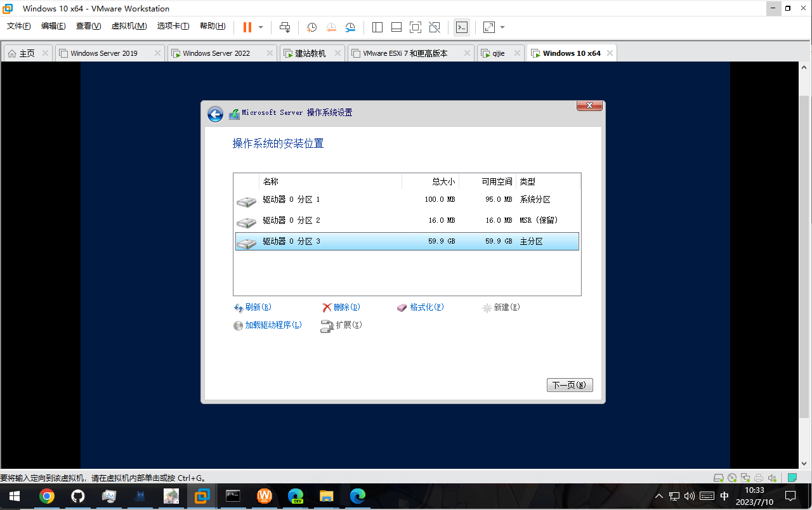Viewport: 812px width, 510px height.
Task: Close the Windows Server 2019 tab
Action: coord(157,53)
